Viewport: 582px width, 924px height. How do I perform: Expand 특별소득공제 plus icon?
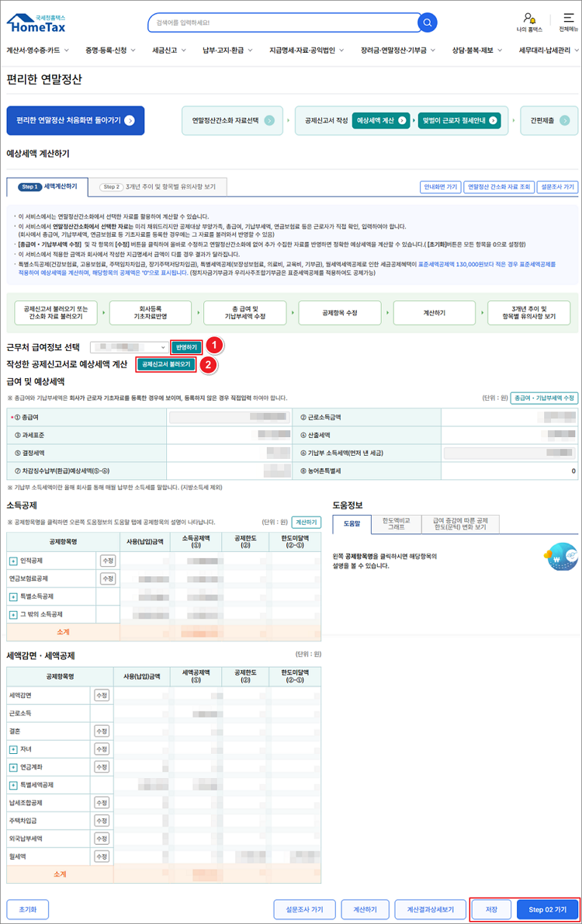(x=13, y=597)
